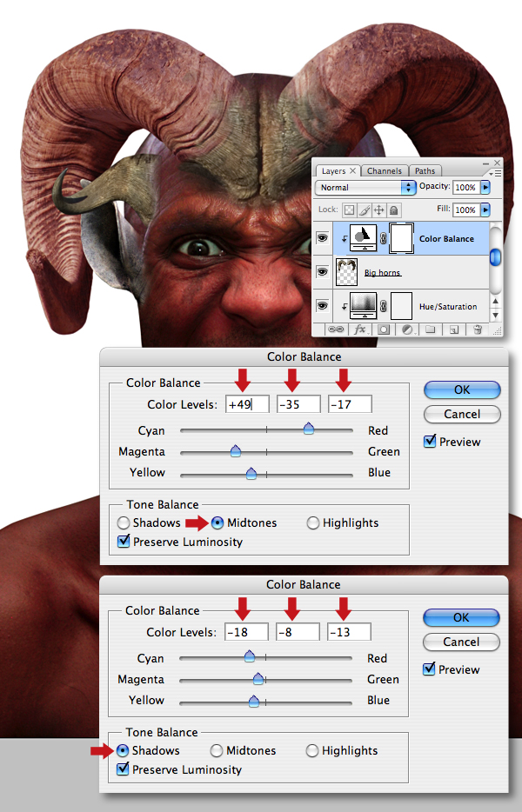Create a new layer group folder
Image resolution: width=522 pixels, height=812 pixels.
click(431, 329)
